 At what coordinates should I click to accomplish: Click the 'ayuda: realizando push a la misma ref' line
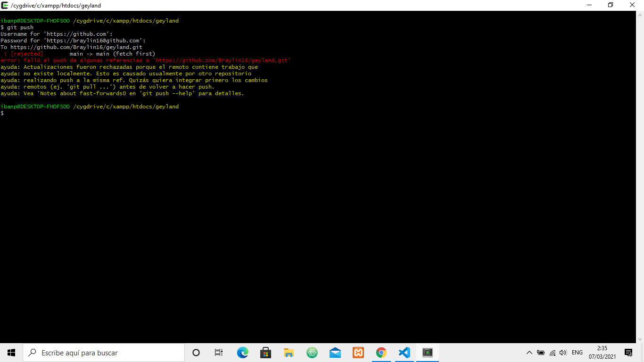[x=134, y=80]
